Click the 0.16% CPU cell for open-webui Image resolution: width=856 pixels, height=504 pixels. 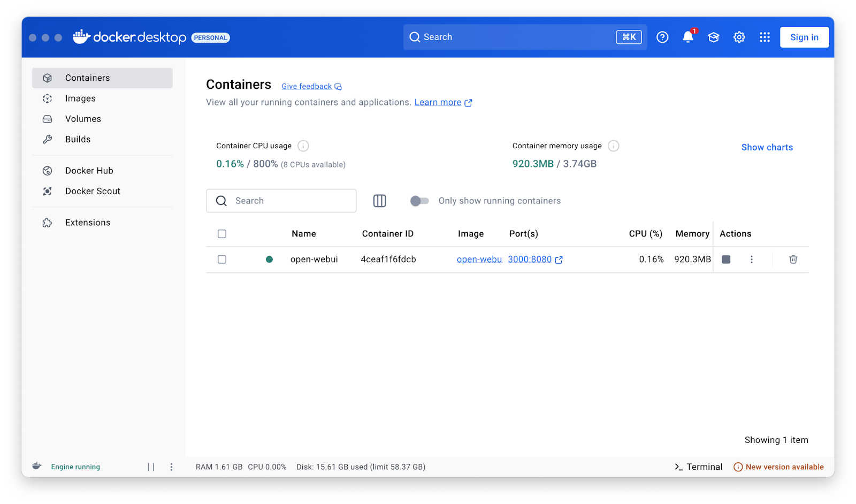pyautogui.click(x=652, y=259)
